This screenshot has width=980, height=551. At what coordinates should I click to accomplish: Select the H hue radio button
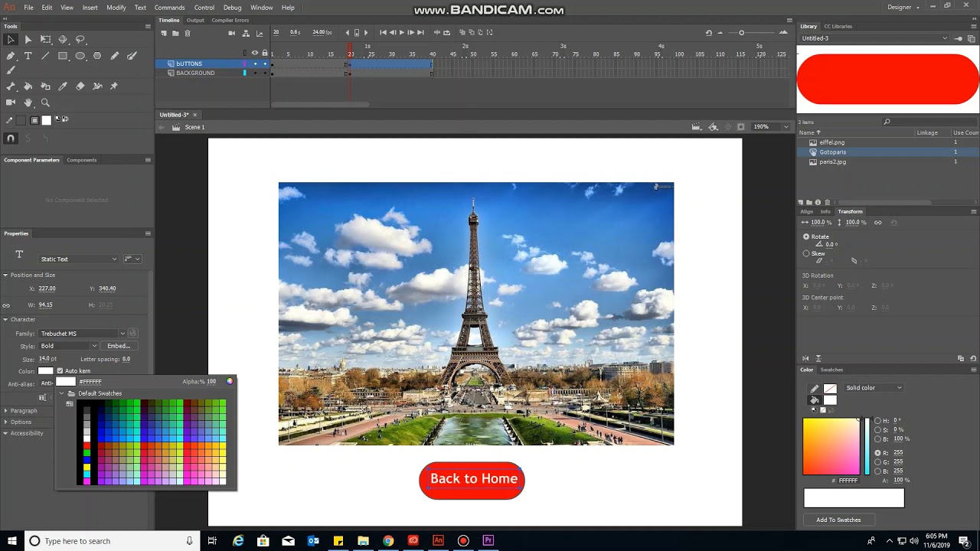click(877, 421)
